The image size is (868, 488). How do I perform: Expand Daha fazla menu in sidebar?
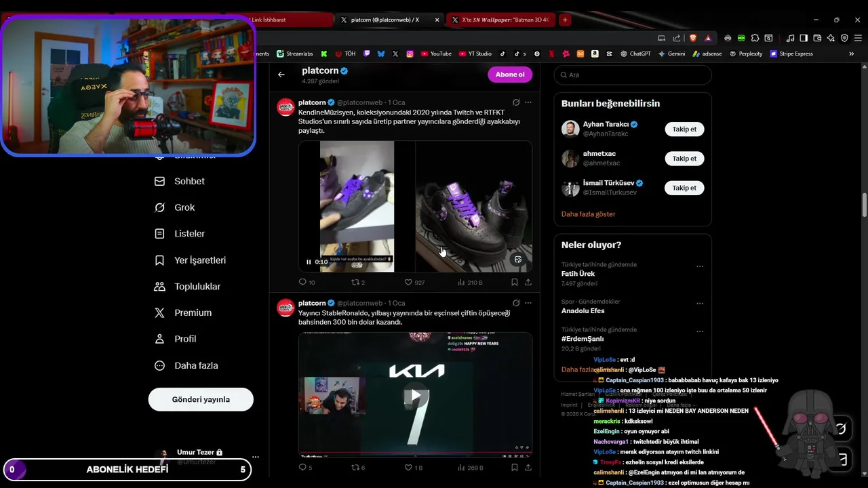186,365
